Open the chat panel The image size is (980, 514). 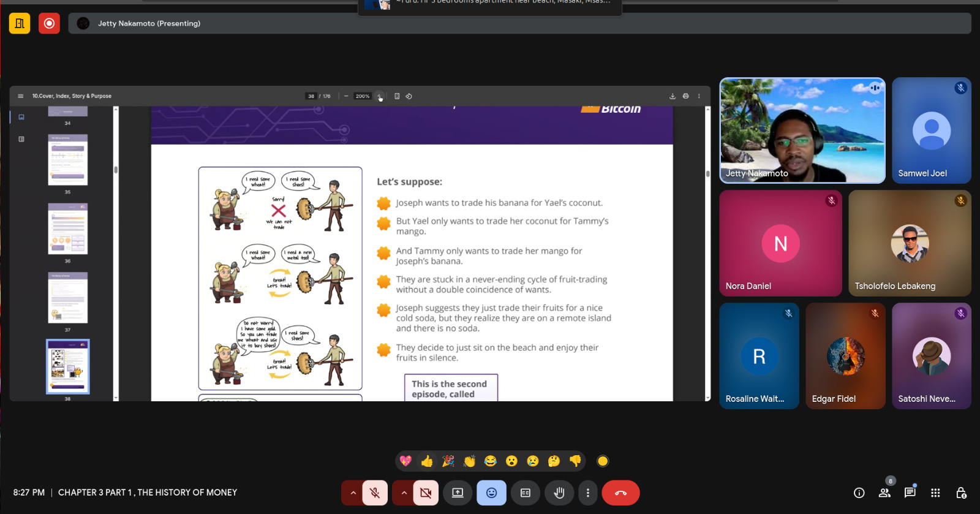(910, 493)
